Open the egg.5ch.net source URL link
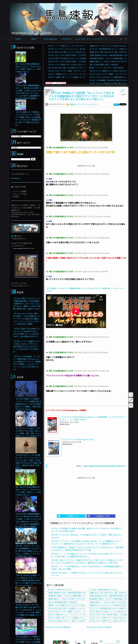The height and width of the screenshot is (644, 138). coord(104,466)
